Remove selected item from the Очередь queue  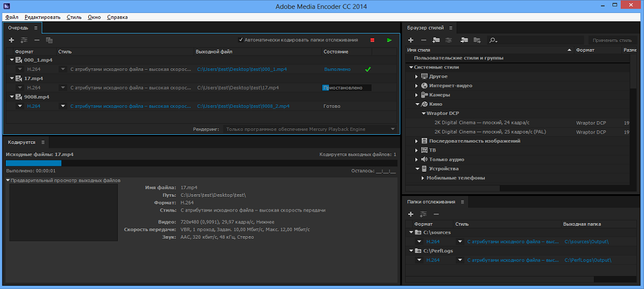(37, 41)
